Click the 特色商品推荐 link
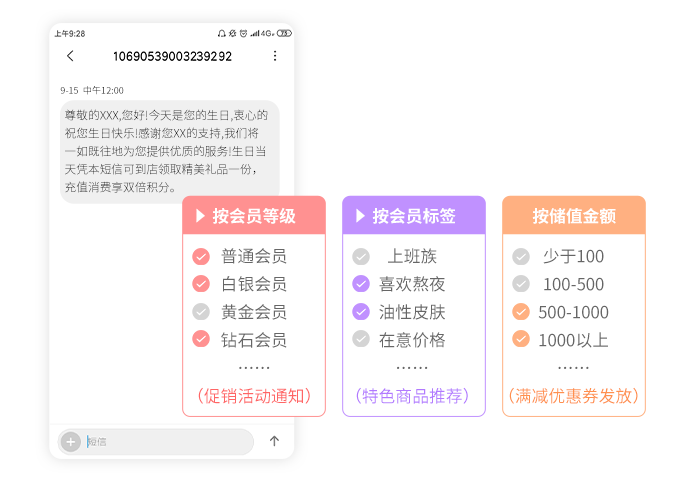 click(413, 395)
